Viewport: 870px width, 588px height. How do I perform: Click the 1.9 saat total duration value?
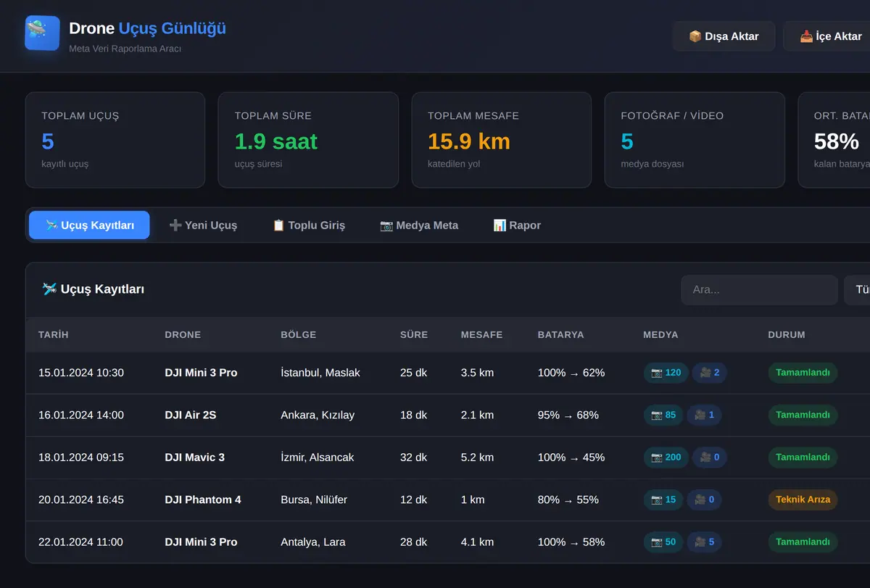276,141
